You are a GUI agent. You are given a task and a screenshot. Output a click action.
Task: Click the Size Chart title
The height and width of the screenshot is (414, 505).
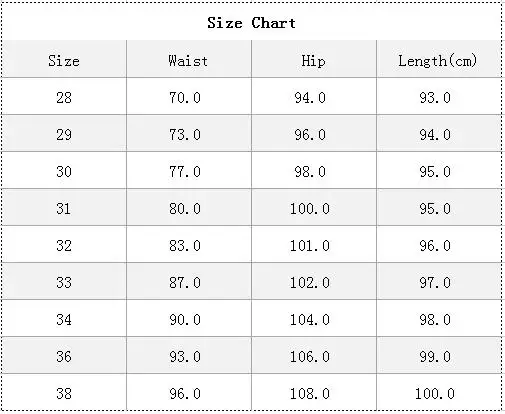[x=251, y=23]
